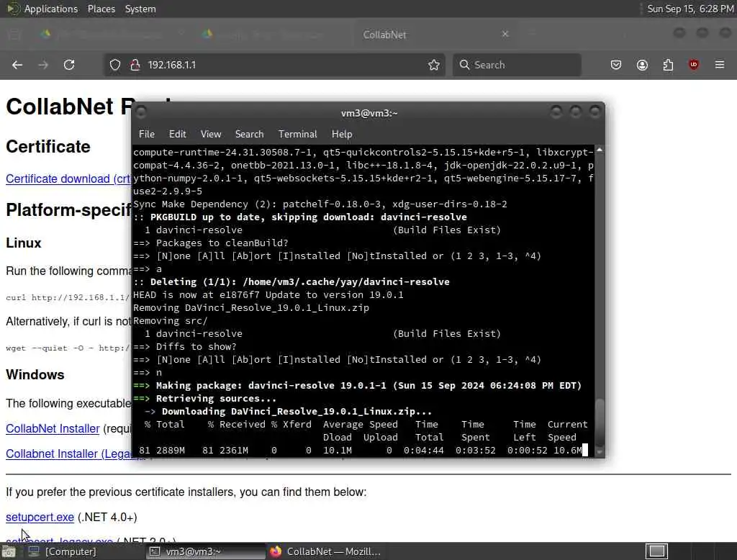The height and width of the screenshot is (560, 737).
Task: Open the Terminal menu in terminal window
Action: pos(297,134)
